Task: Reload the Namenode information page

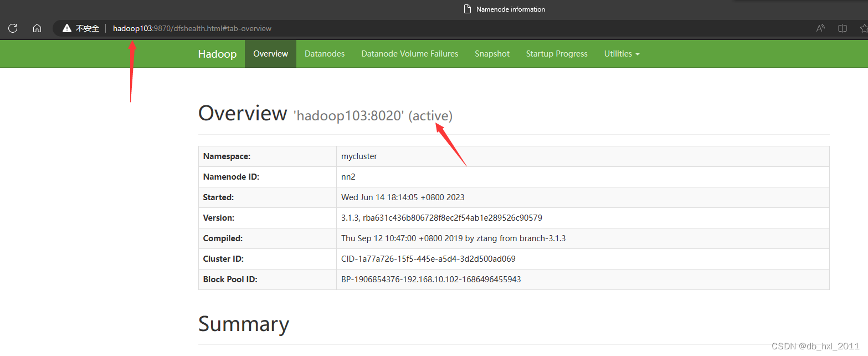Action: (x=12, y=28)
